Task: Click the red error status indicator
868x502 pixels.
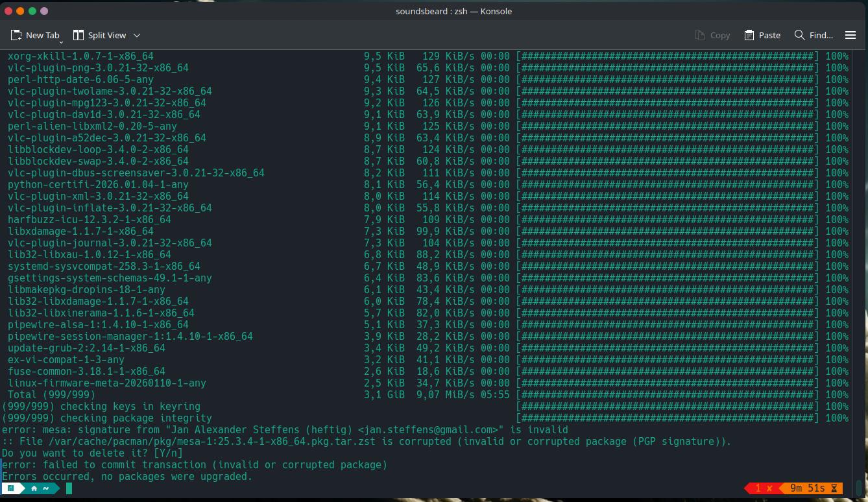Action: coord(764,488)
